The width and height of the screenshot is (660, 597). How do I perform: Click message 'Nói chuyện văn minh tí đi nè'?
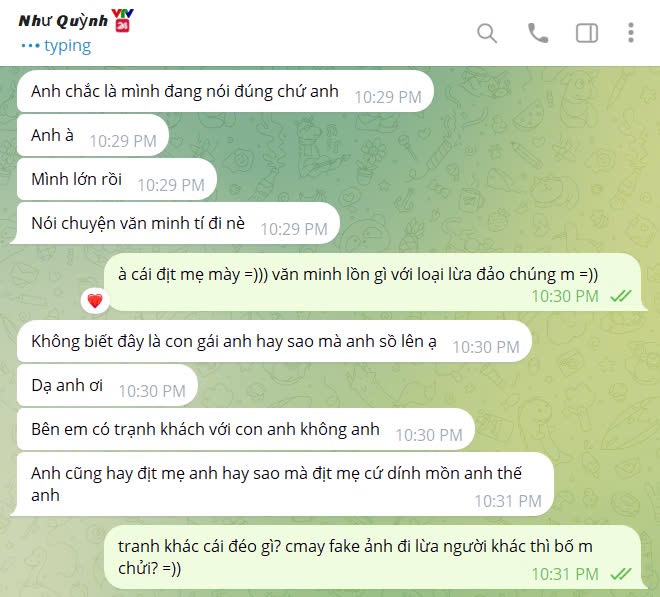175,223
